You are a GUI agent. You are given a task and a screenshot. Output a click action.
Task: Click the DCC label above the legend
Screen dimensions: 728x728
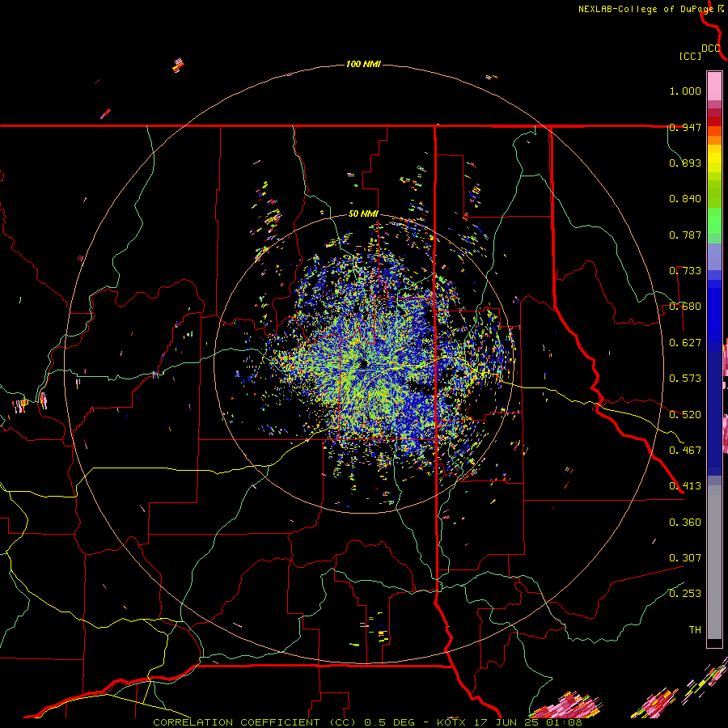[x=710, y=49]
